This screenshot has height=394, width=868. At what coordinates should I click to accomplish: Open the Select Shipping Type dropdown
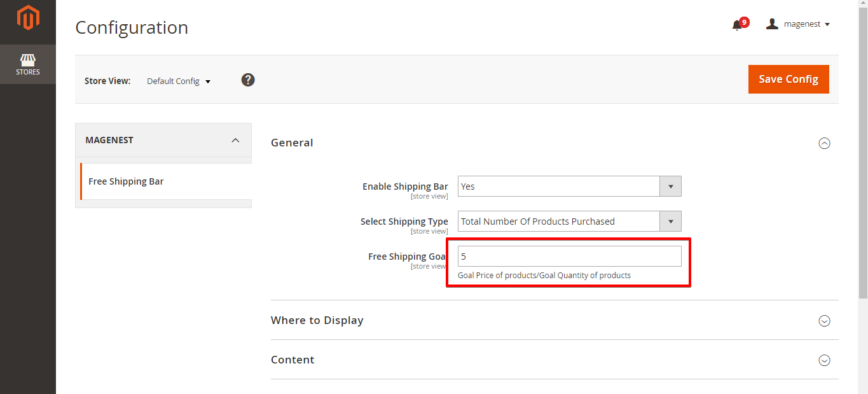tap(569, 222)
